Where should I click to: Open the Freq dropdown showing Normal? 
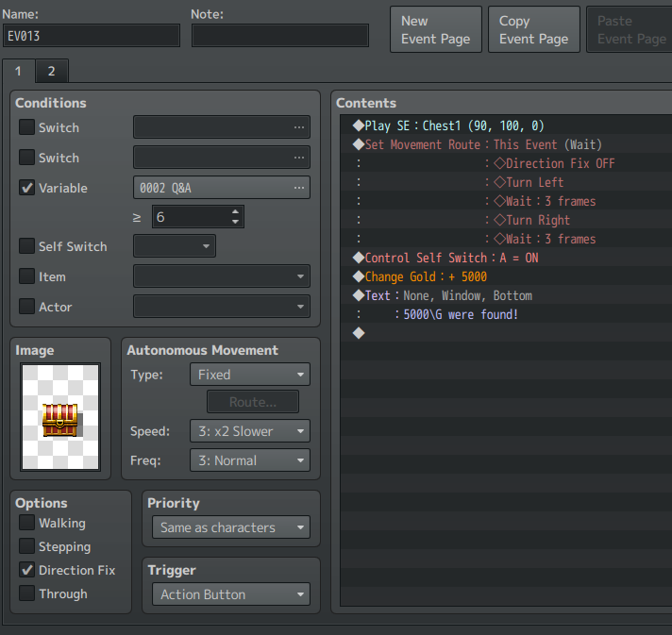tap(250, 460)
